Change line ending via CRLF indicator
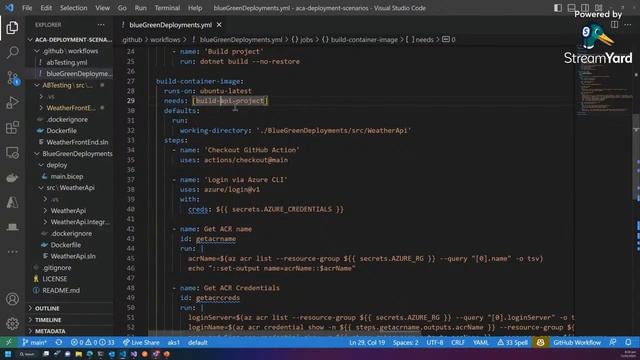The width and height of the screenshot is (640, 360). click(x=458, y=342)
